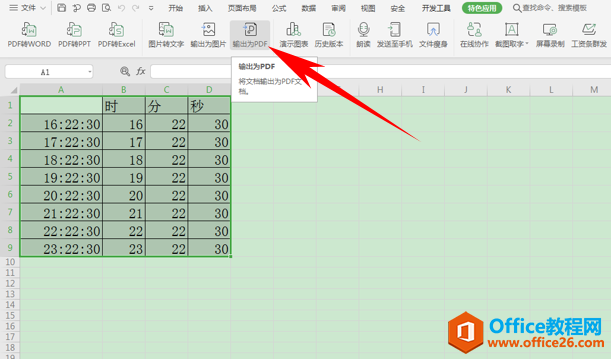Redo the last action
Image resolution: width=611 pixels, height=360 pixels.
tap(136, 8)
